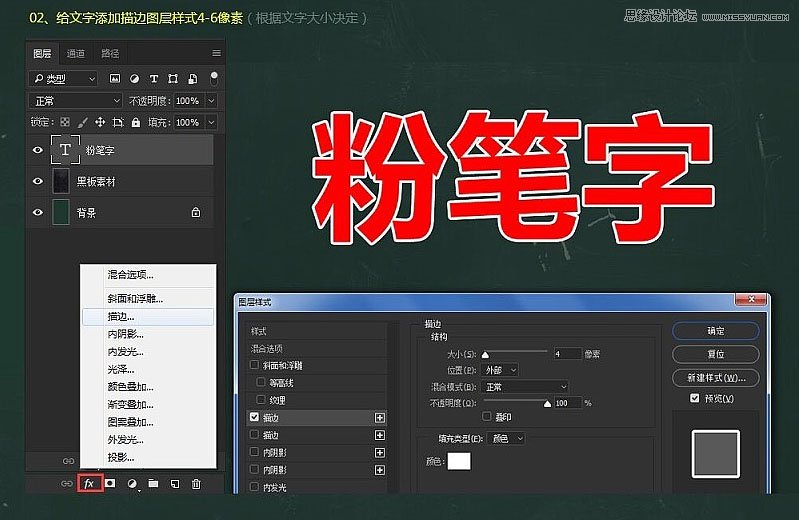
Task: Expand the 填充类型 fill type dropdown
Action: point(507,438)
